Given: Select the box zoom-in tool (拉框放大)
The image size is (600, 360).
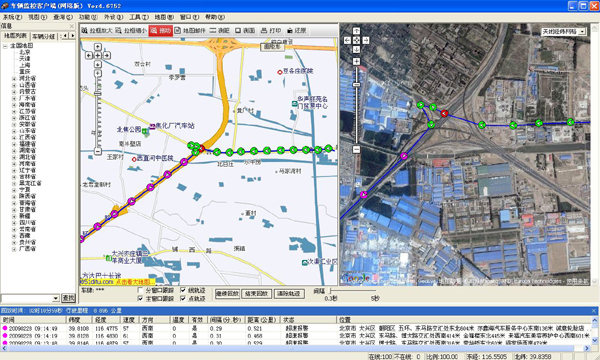Looking at the screenshot, I should [97, 31].
